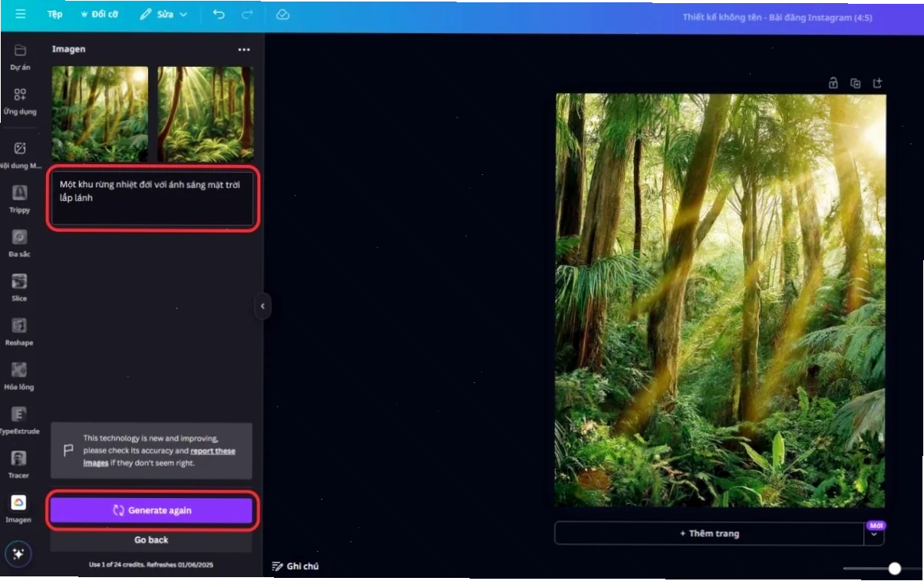Click the cloud save status icon
924x581 pixels.
click(x=282, y=15)
